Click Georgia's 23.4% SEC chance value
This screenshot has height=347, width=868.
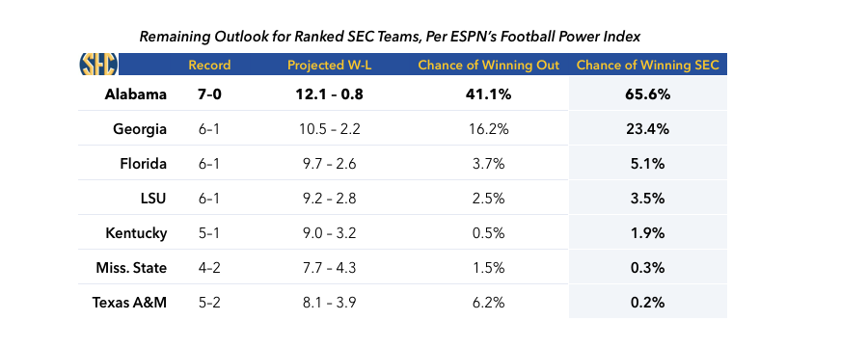coord(648,129)
